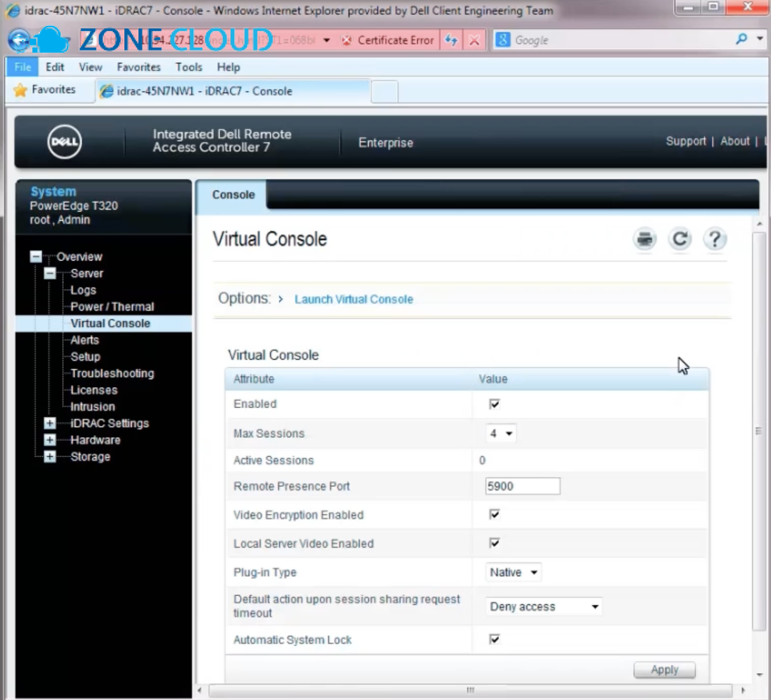Image resolution: width=771 pixels, height=700 pixels.
Task: Select Power / Thermal in the tree
Action: click(112, 307)
